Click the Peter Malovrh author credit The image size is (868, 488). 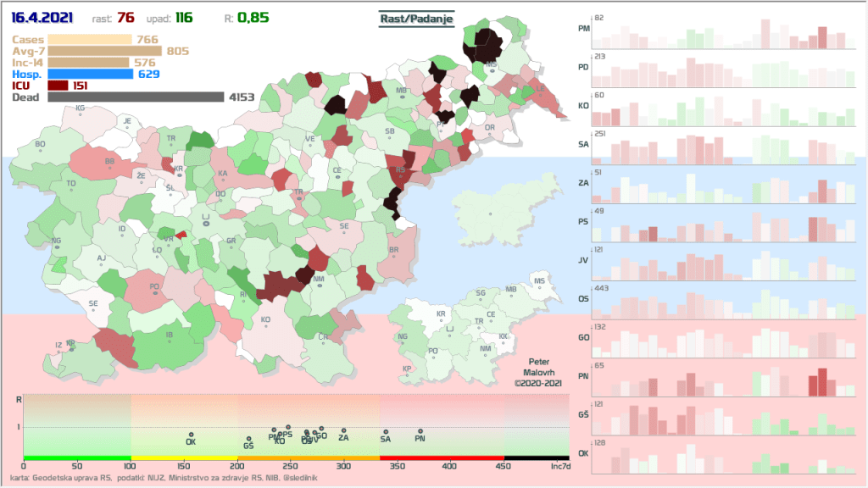538,372
